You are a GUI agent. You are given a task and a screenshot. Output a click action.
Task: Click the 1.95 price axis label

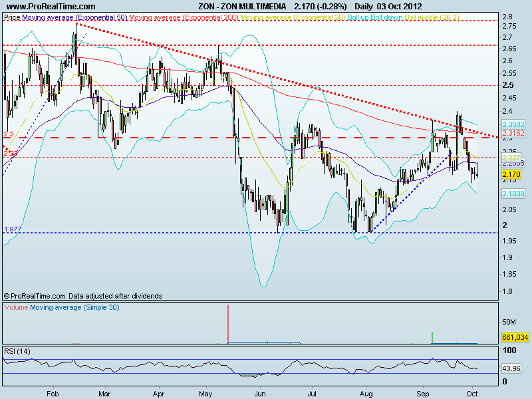tap(509, 241)
